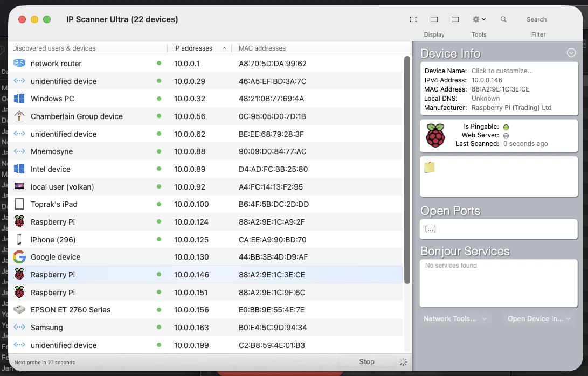Select Windows PC row name

point(52,99)
